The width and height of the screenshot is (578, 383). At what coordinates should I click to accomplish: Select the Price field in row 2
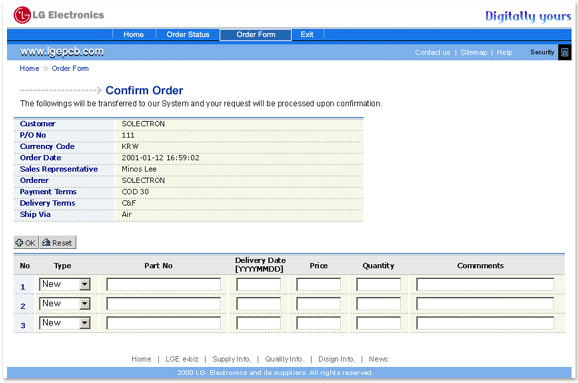[318, 304]
